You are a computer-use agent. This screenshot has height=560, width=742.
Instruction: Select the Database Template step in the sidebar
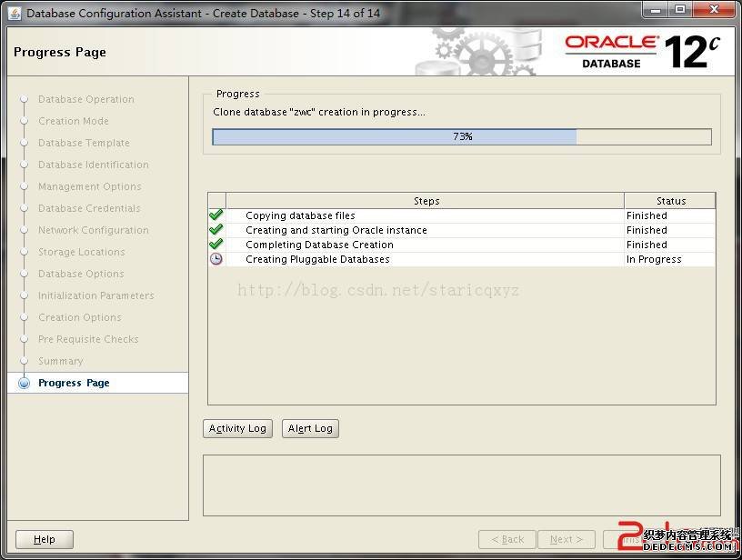coord(84,143)
